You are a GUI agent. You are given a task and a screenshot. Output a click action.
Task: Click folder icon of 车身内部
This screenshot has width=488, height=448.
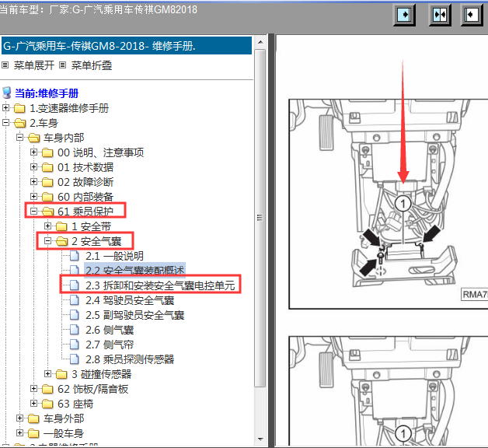click(x=34, y=138)
